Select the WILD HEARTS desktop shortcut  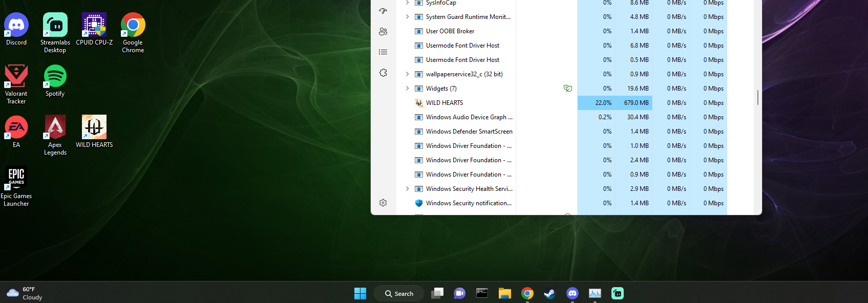[x=94, y=132]
